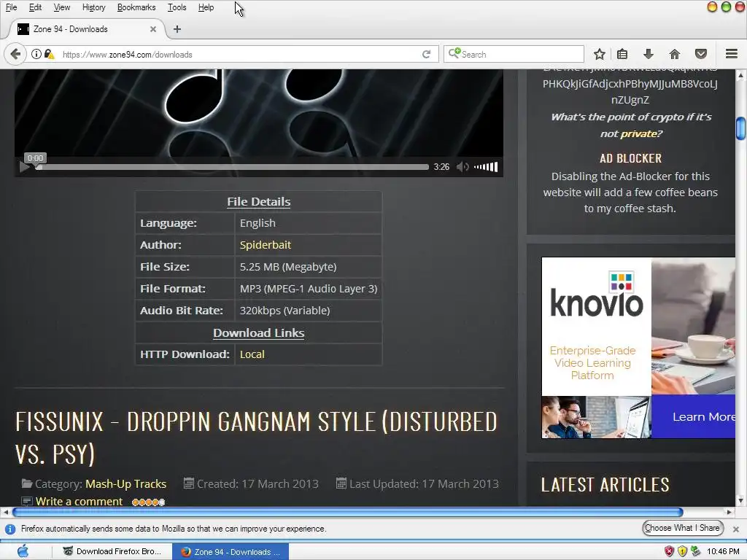Viewport: 747px width, 560px height.
Task: Open the Bookmarks menu
Action: [136, 7]
